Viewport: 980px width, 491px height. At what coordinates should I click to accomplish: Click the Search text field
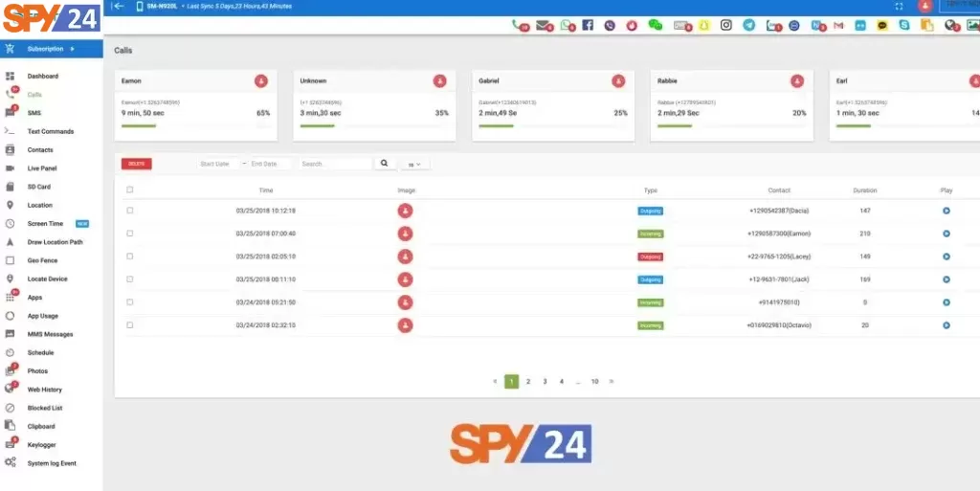tap(336, 164)
